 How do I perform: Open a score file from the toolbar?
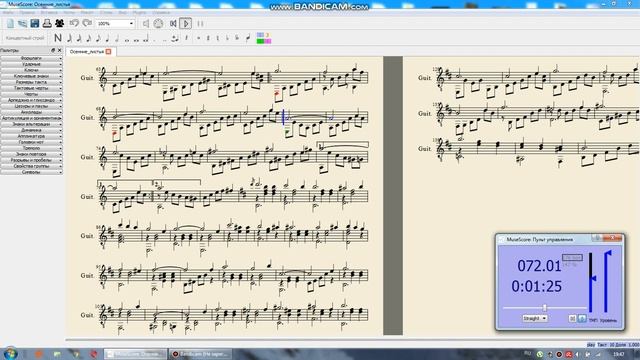[x=22, y=24]
